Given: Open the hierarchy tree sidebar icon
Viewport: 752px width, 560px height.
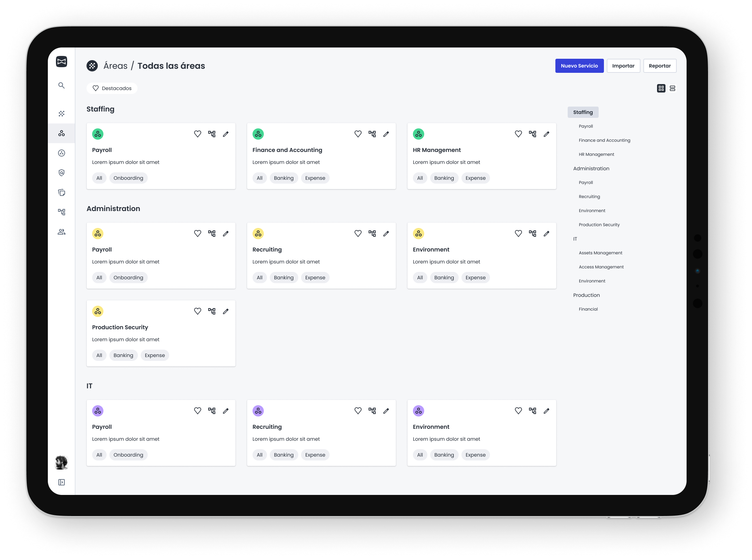Looking at the screenshot, I should tap(62, 212).
